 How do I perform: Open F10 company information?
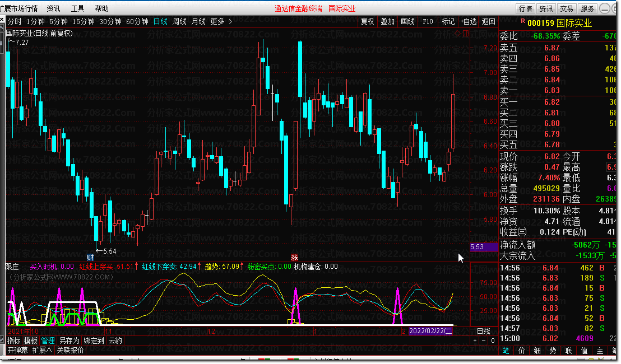[428, 21]
